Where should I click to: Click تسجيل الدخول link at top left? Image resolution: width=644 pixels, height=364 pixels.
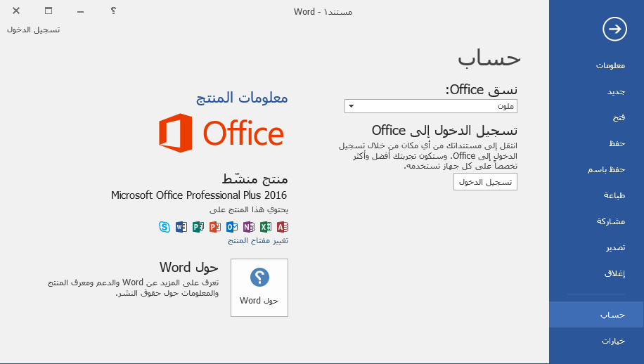coord(33,30)
